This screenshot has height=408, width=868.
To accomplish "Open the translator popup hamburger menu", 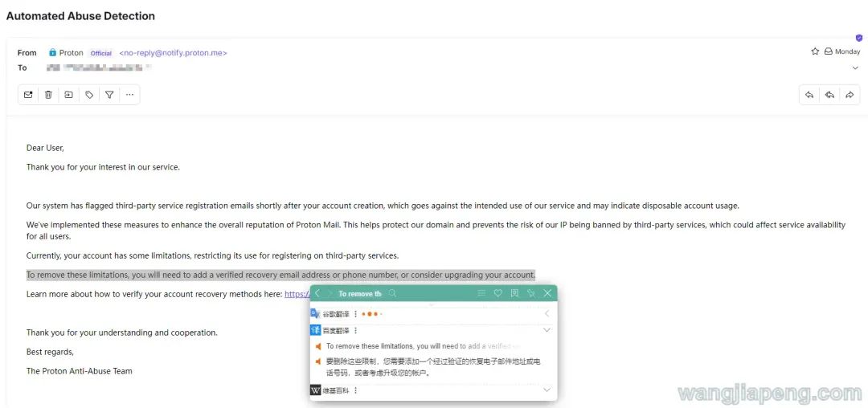I will tap(481, 294).
